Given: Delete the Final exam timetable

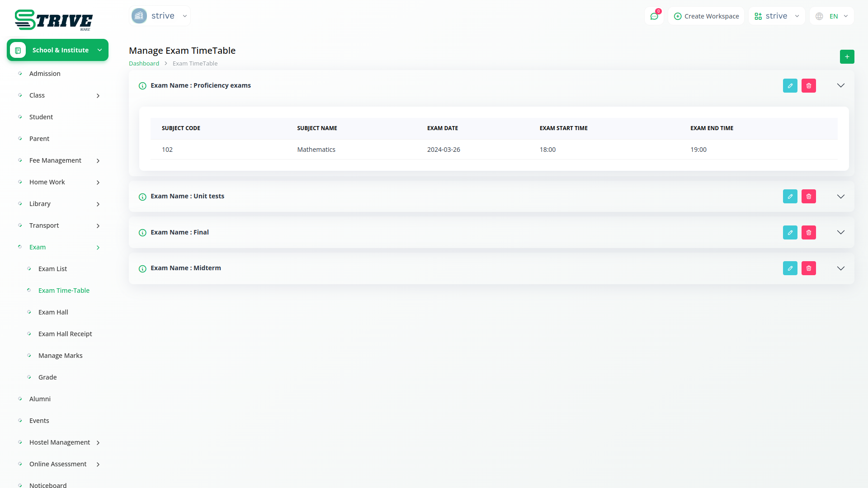Looking at the screenshot, I should 808,232.
